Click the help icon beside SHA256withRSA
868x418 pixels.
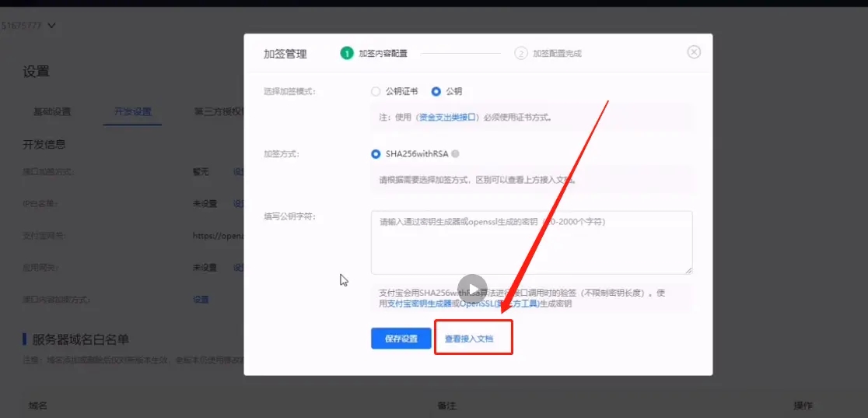(x=455, y=154)
